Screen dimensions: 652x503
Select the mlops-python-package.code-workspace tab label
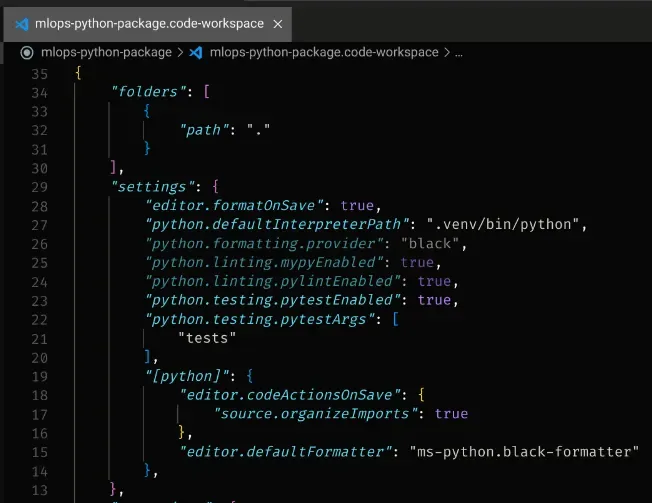click(x=149, y=24)
